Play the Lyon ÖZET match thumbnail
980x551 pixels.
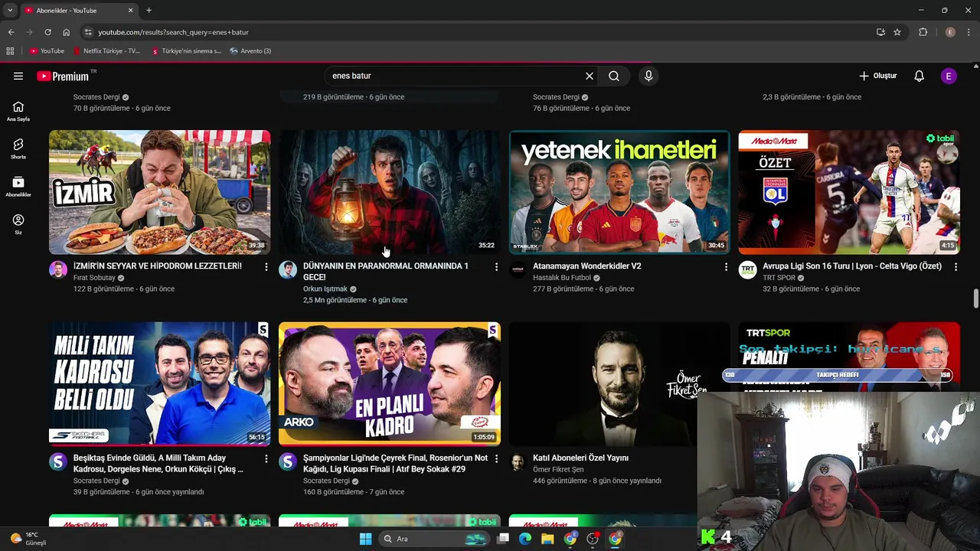pyautogui.click(x=848, y=192)
